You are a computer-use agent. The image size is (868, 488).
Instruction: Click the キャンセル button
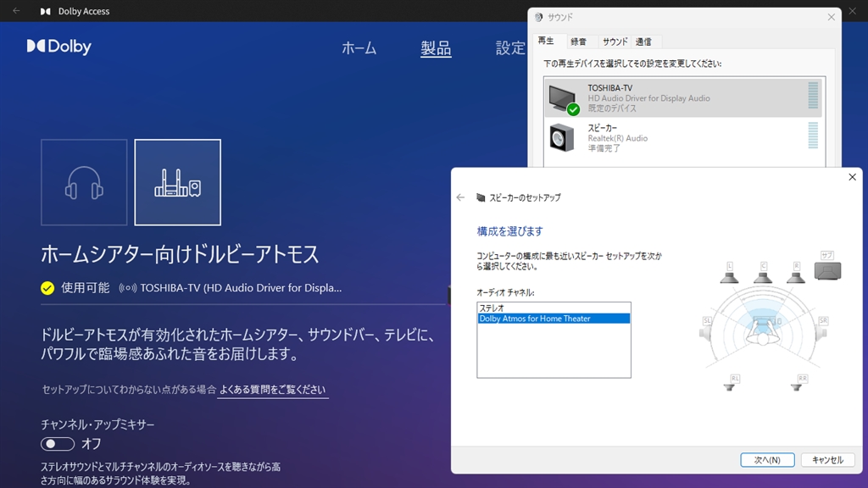coord(827,460)
